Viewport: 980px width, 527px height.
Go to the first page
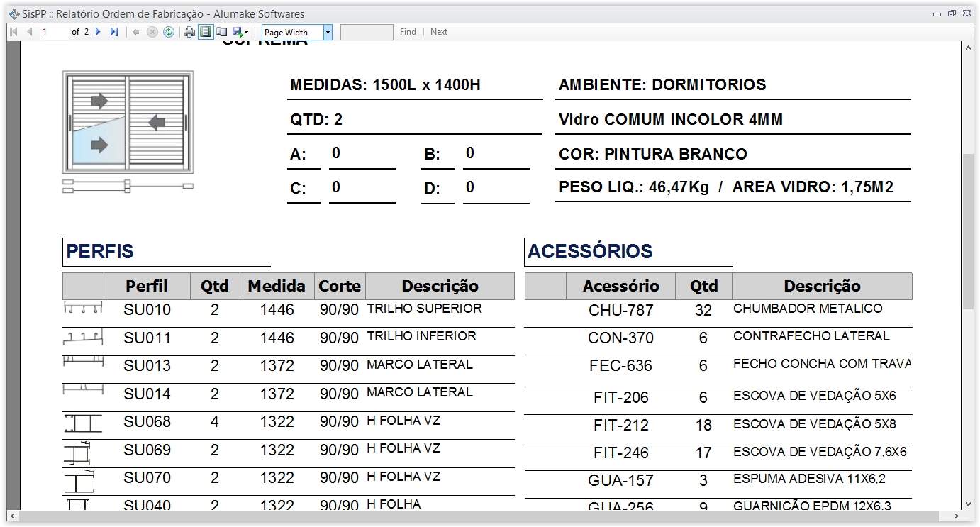tap(13, 32)
